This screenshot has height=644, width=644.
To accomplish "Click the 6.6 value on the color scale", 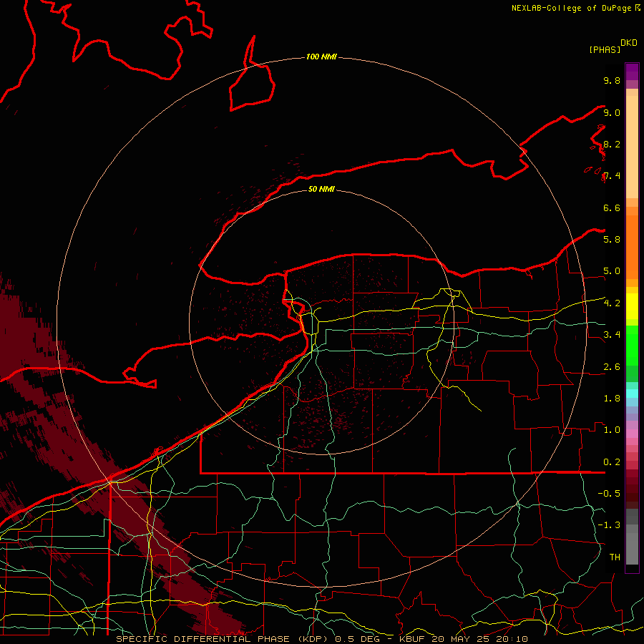I will click(x=612, y=208).
